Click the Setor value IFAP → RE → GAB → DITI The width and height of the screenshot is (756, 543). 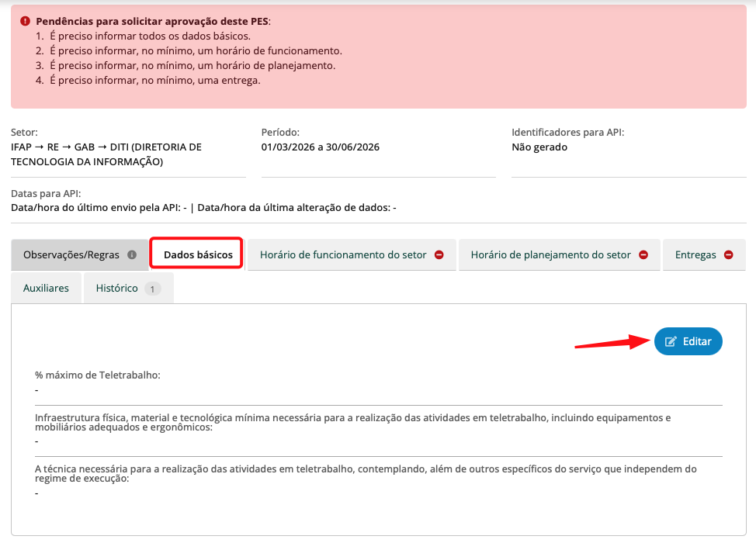pos(106,154)
